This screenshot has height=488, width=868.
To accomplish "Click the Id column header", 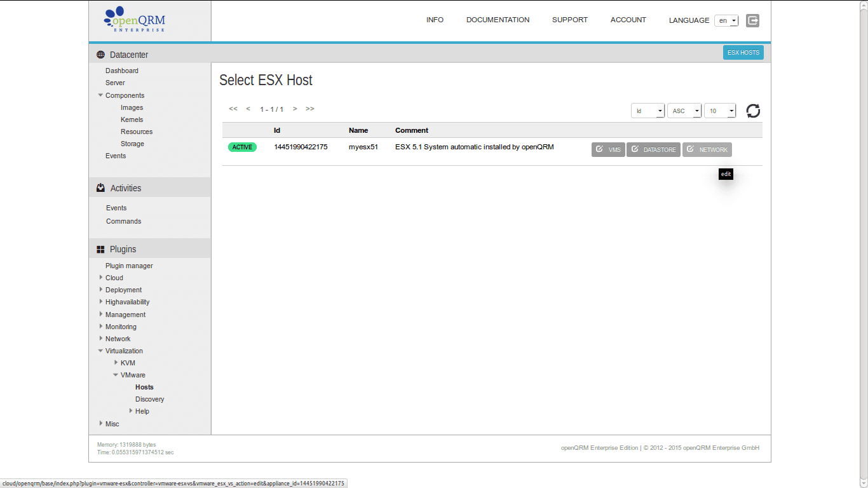I will click(x=277, y=130).
